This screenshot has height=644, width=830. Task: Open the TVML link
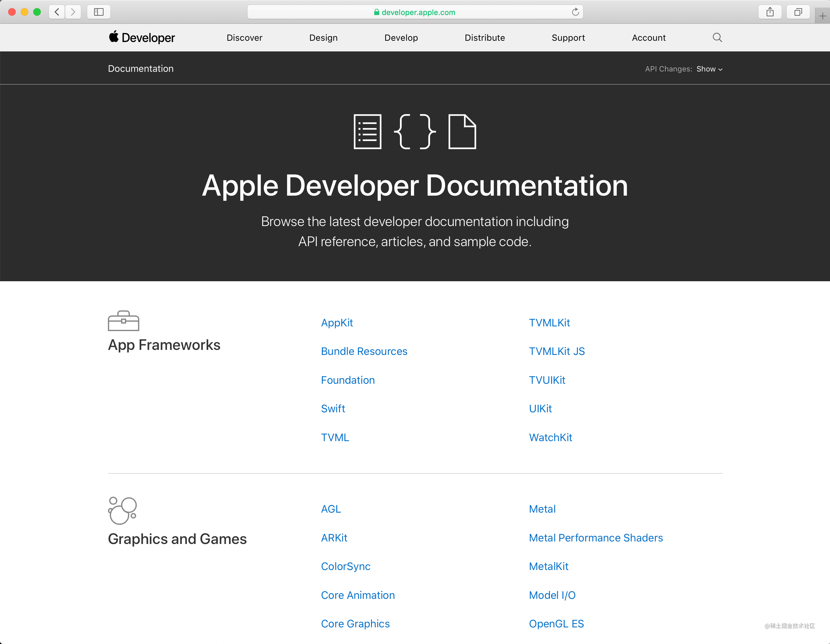[x=335, y=437]
